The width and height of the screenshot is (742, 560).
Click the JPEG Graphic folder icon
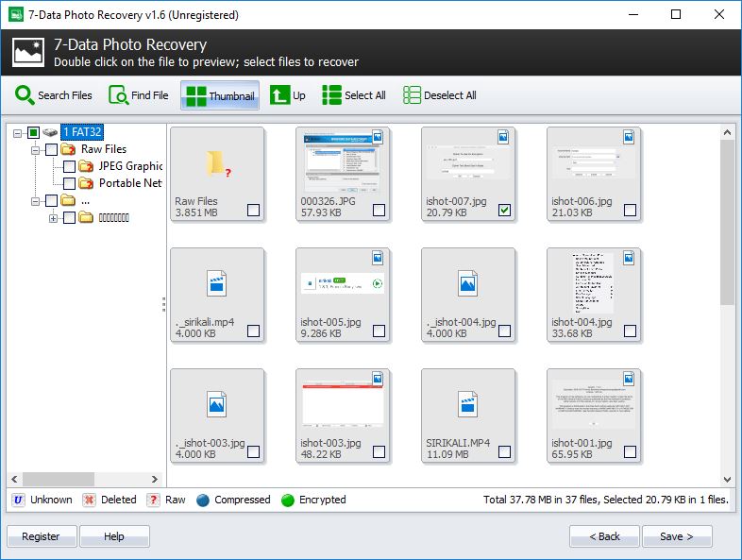click(86, 166)
